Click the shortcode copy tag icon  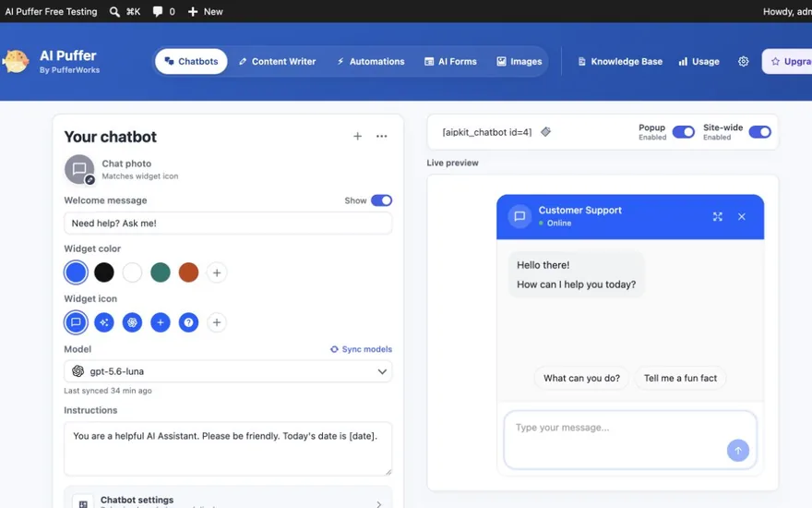click(546, 132)
